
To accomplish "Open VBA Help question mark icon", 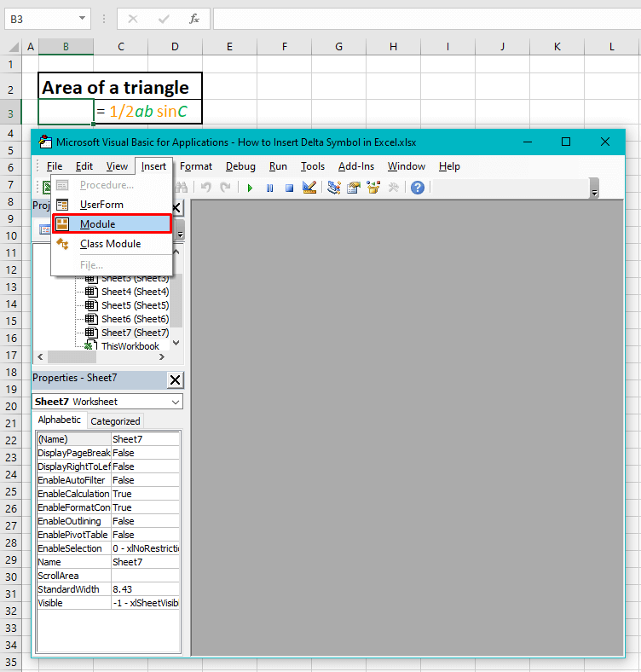I will [x=418, y=188].
